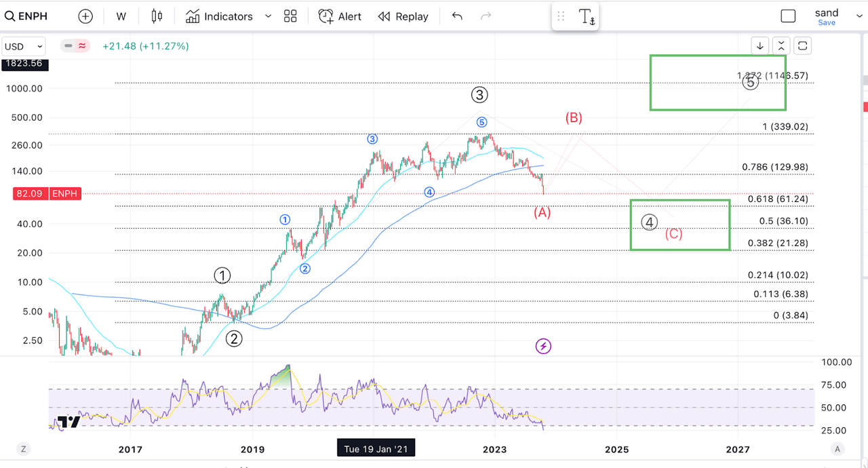Select the blue circled 1 wave label
Image resolution: width=868 pixels, height=468 pixels.
coord(285,219)
